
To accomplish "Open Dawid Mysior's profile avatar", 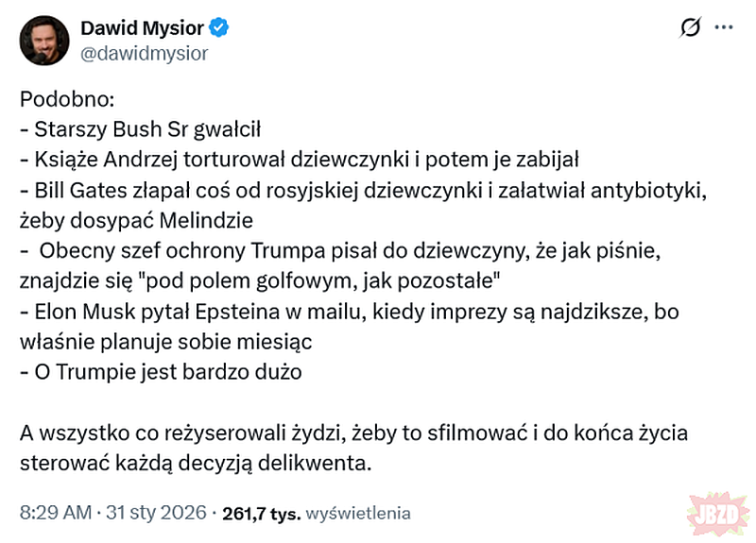I will (43, 41).
